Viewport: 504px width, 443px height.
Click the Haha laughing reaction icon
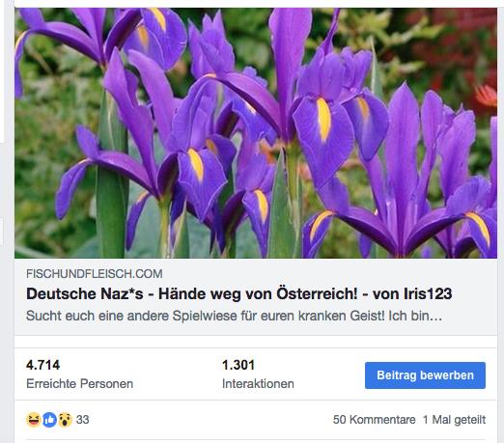[x=34, y=420]
